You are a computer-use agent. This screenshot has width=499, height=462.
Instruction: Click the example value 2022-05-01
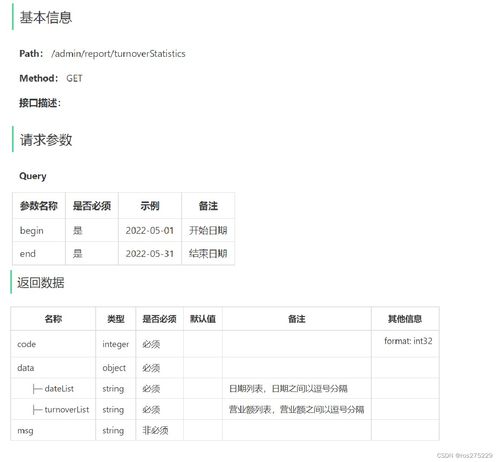coord(150,231)
